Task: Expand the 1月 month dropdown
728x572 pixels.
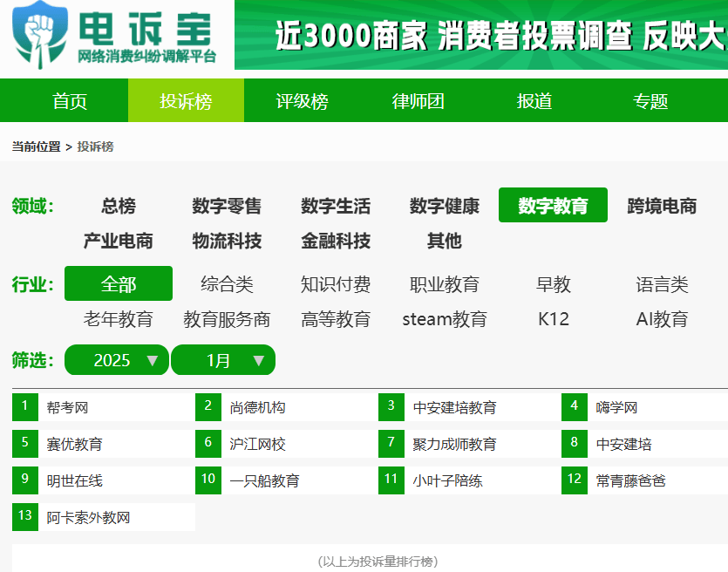Action: 223,360
